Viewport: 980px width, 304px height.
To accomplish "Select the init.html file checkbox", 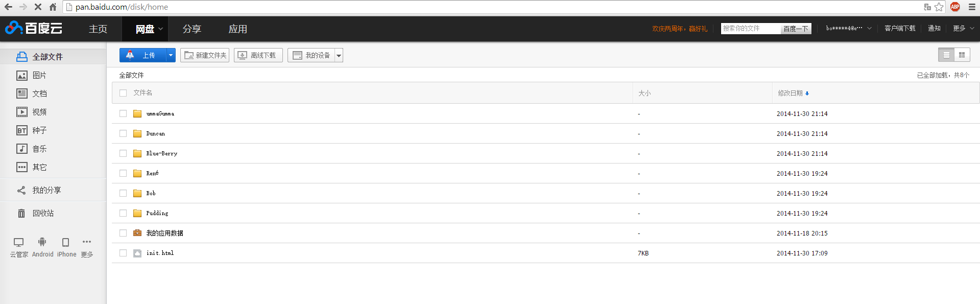I will (123, 253).
